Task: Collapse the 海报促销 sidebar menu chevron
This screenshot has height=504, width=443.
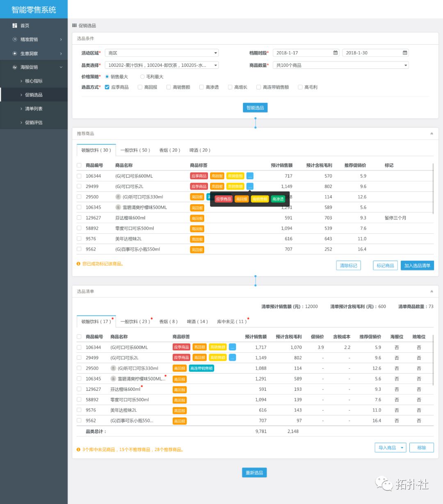Action: pos(61,67)
